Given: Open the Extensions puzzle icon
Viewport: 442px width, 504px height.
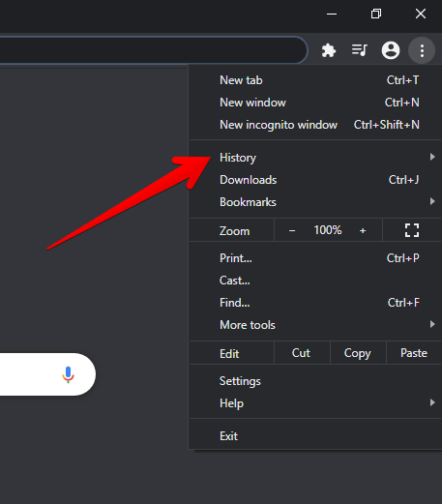Looking at the screenshot, I should [329, 50].
